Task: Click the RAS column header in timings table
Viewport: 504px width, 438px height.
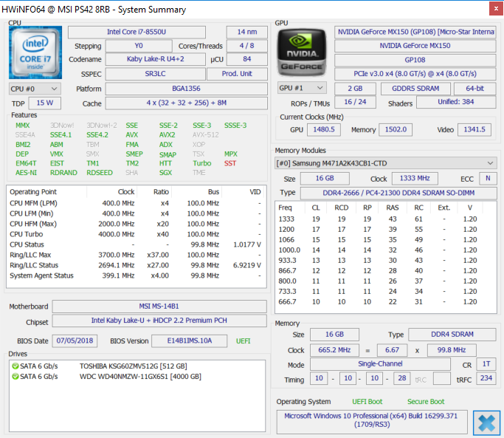Action: tap(393, 208)
